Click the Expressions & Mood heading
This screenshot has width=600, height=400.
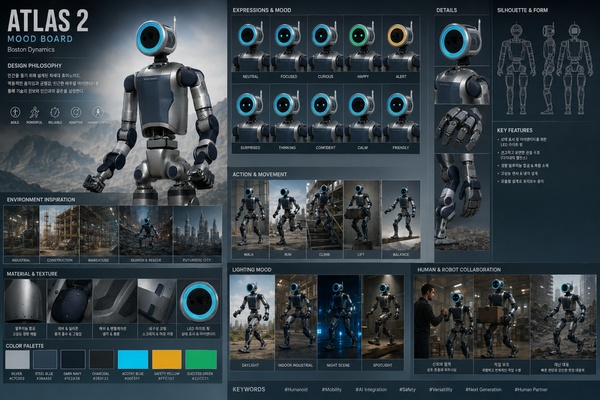[262, 10]
